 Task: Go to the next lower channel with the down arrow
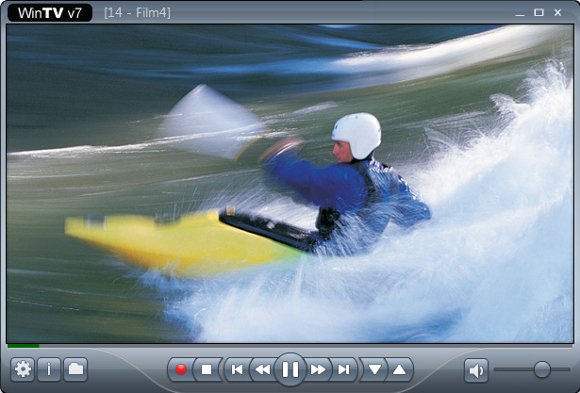[374, 369]
